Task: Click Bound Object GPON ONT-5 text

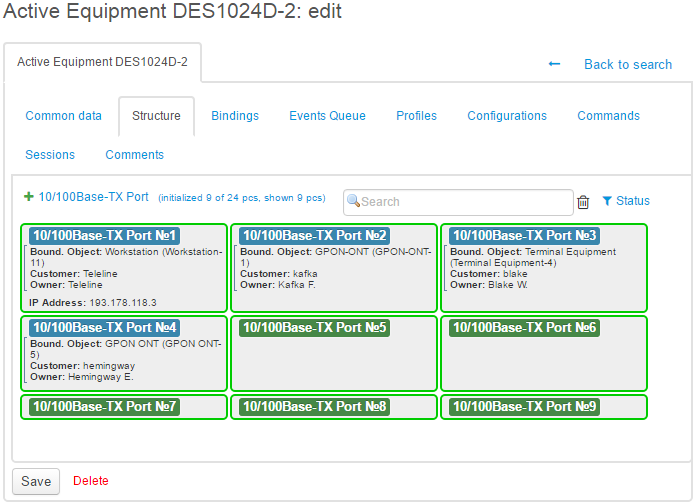Action: pyautogui.click(x=125, y=349)
